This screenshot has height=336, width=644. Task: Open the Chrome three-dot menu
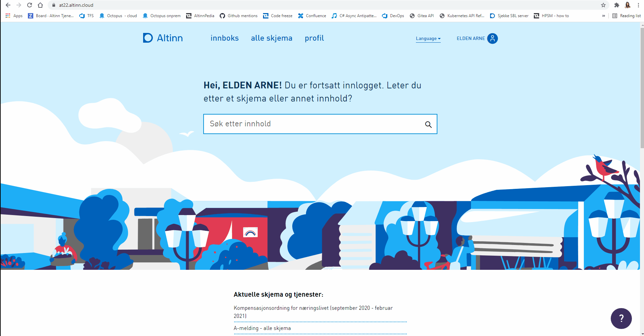pos(638,5)
